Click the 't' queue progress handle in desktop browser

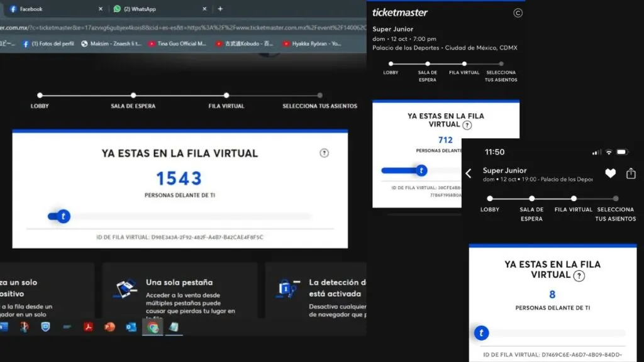click(63, 216)
